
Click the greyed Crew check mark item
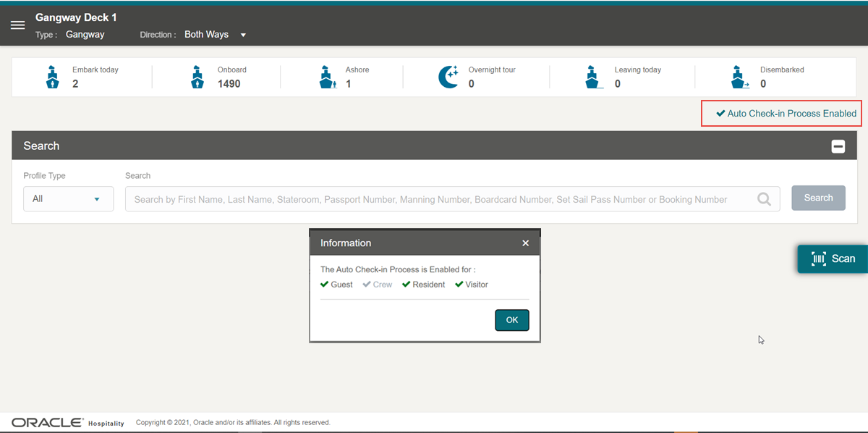click(x=378, y=285)
